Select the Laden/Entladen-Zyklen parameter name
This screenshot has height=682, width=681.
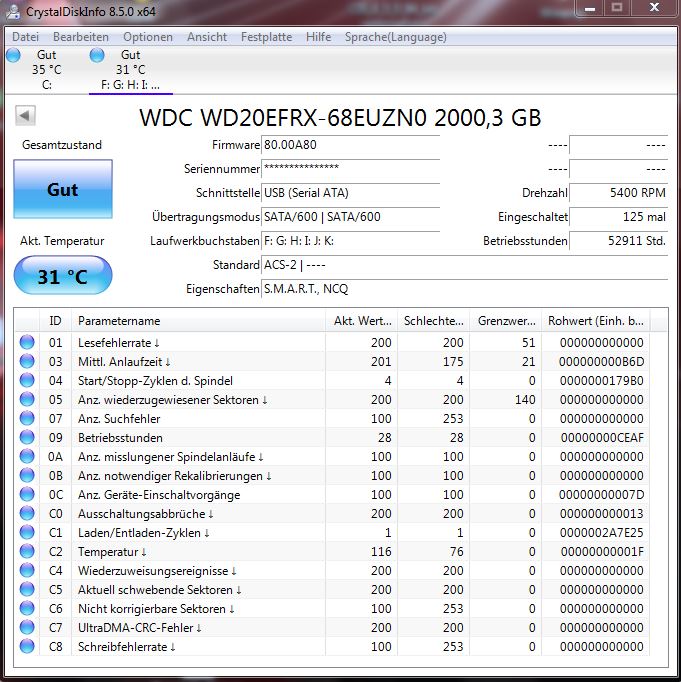click(144, 533)
